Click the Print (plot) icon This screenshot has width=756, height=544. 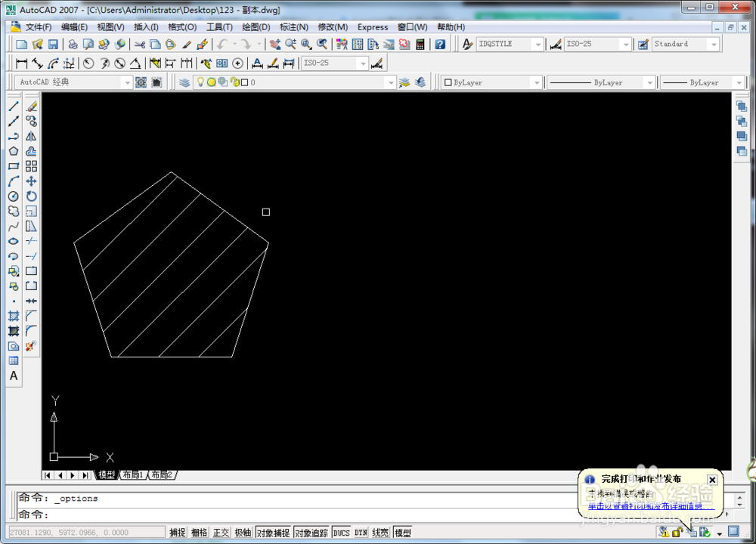pos(73,45)
